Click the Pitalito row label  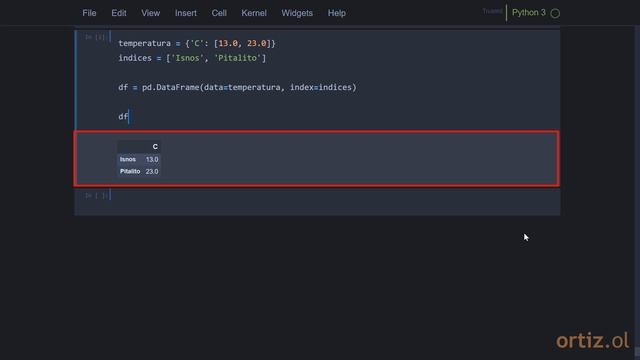pyautogui.click(x=130, y=171)
